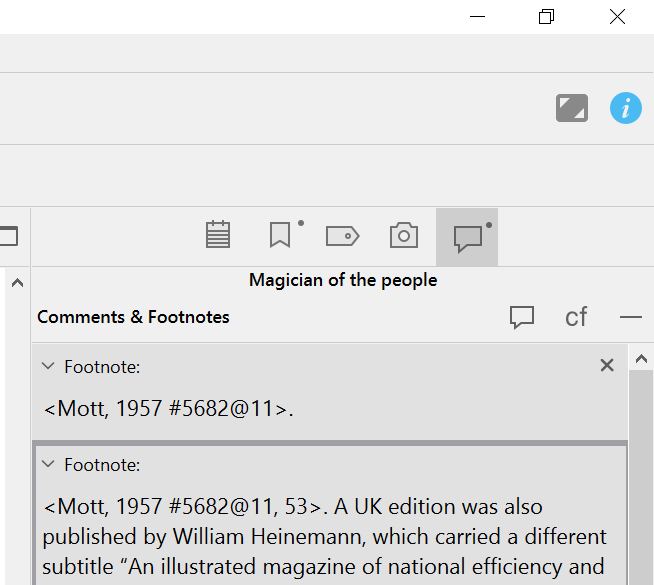Screen dimensions: 654x585
Task: Click the Magician of the people document title
Action: click(343, 280)
